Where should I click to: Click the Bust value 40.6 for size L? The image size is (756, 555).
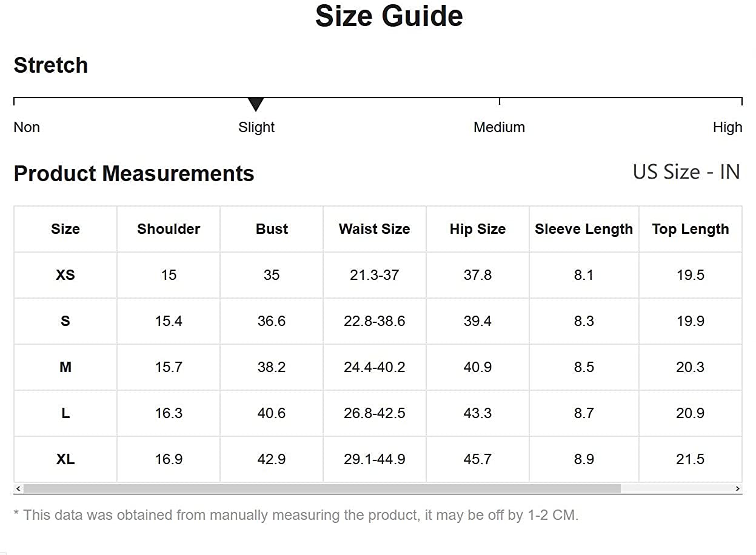tap(272, 413)
